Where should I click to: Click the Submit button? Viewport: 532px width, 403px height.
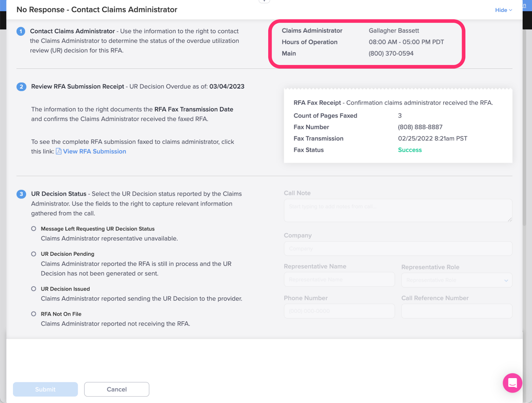(x=45, y=389)
